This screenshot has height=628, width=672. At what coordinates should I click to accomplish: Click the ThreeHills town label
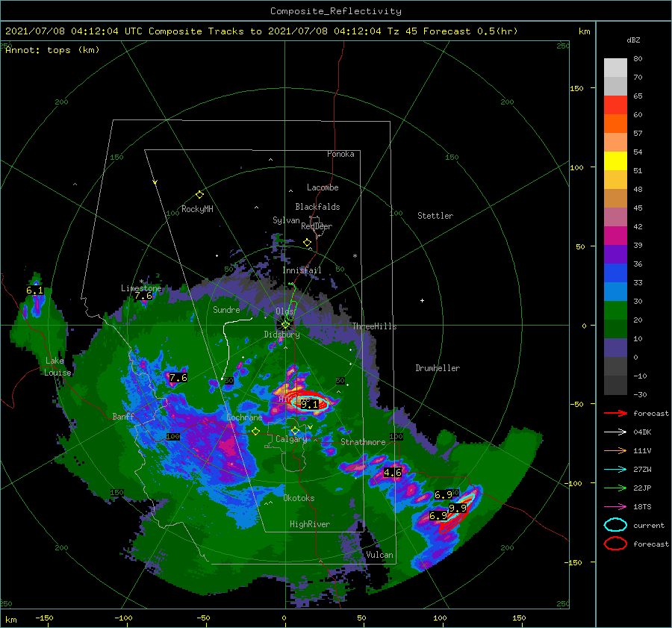click(x=374, y=326)
